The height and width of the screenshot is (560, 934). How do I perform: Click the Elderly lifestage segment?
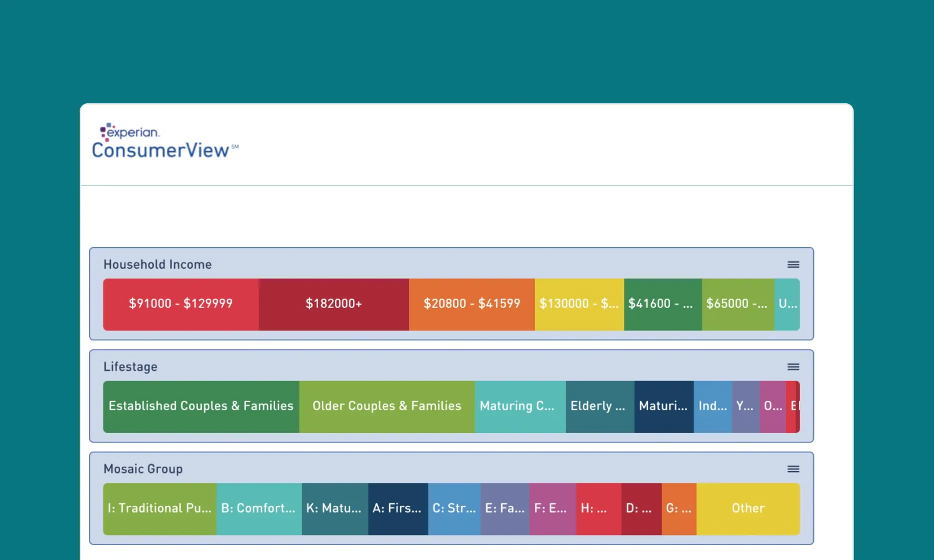click(x=600, y=407)
